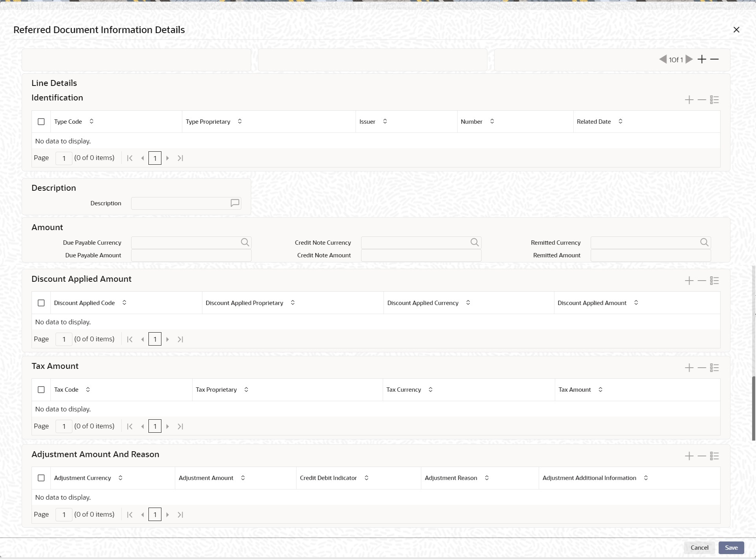Click the Save button
The height and width of the screenshot is (560, 756).
pyautogui.click(x=731, y=548)
